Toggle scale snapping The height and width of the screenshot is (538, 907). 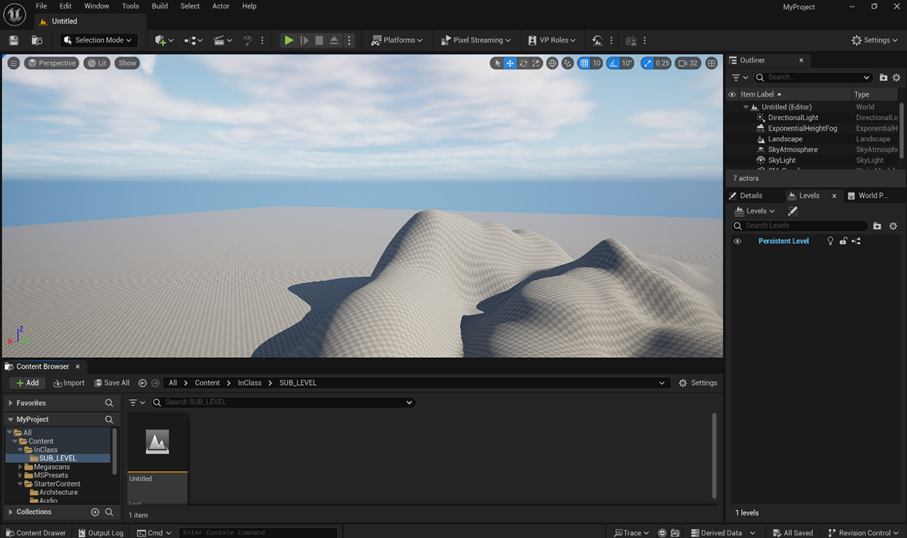pos(647,63)
